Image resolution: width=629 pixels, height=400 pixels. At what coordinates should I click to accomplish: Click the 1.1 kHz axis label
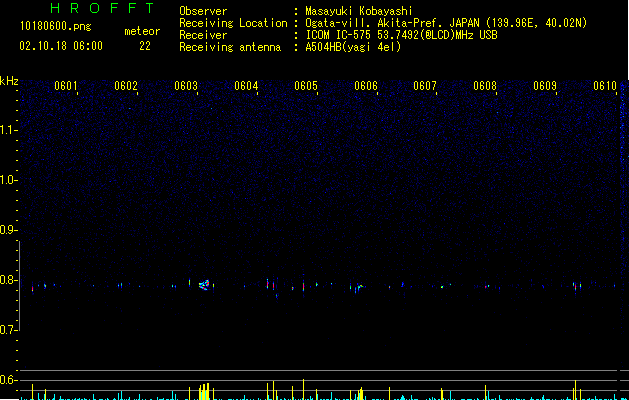[x=9, y=130]
